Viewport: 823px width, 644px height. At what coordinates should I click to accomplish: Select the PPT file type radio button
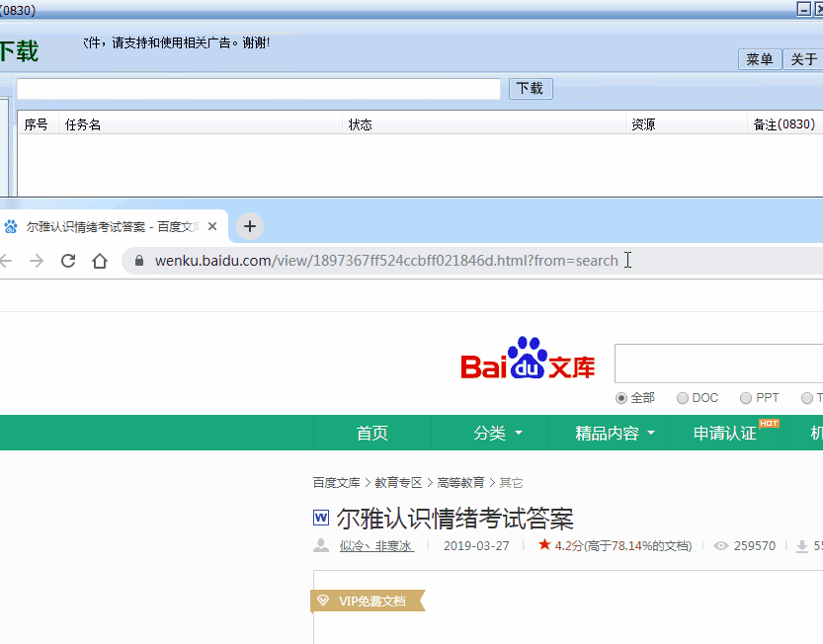coord(743,398)
